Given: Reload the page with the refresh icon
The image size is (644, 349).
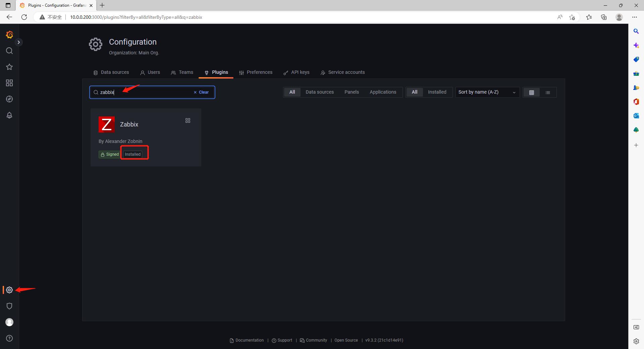Looking at the screenshot, I should [24, 17].
